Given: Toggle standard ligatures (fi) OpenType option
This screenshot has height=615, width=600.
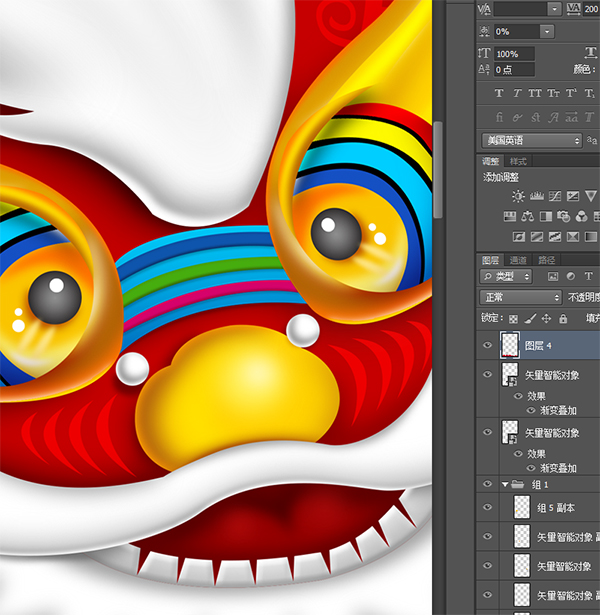Looking at the screenshot, I should [499, 117].
